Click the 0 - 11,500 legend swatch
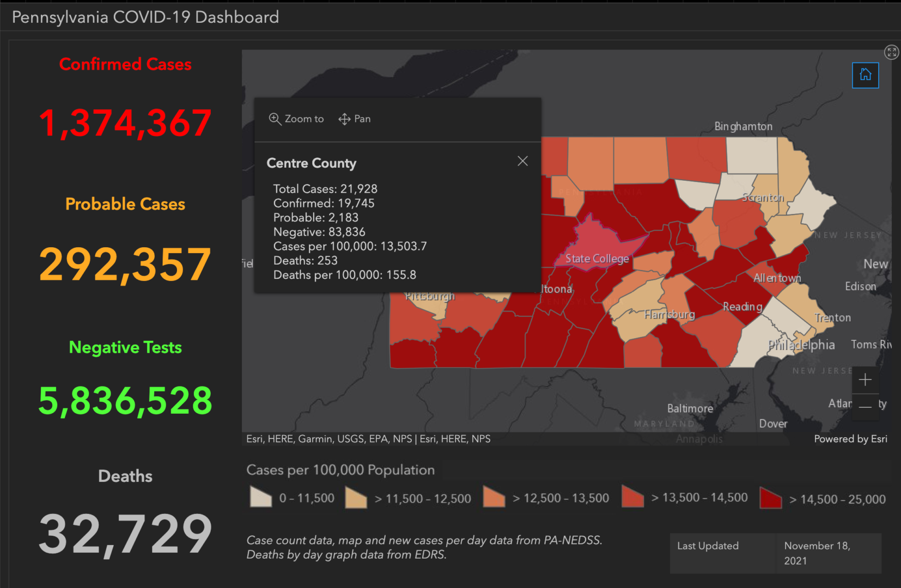 coord(261,497)
